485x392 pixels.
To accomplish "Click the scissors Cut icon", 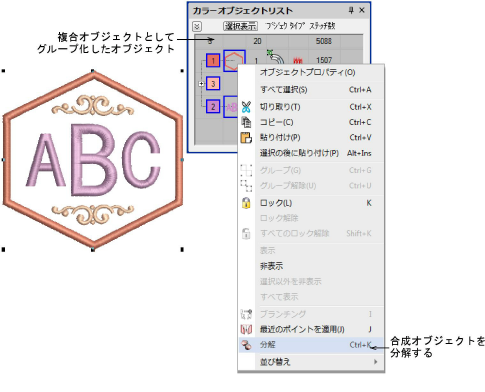I will (x=246, y=107).
